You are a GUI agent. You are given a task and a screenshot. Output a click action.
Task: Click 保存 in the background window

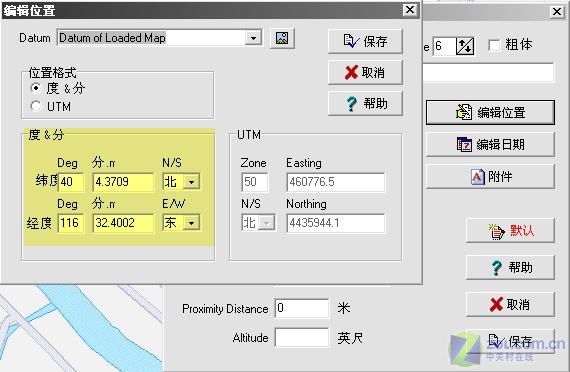click(x=510, y=341)
